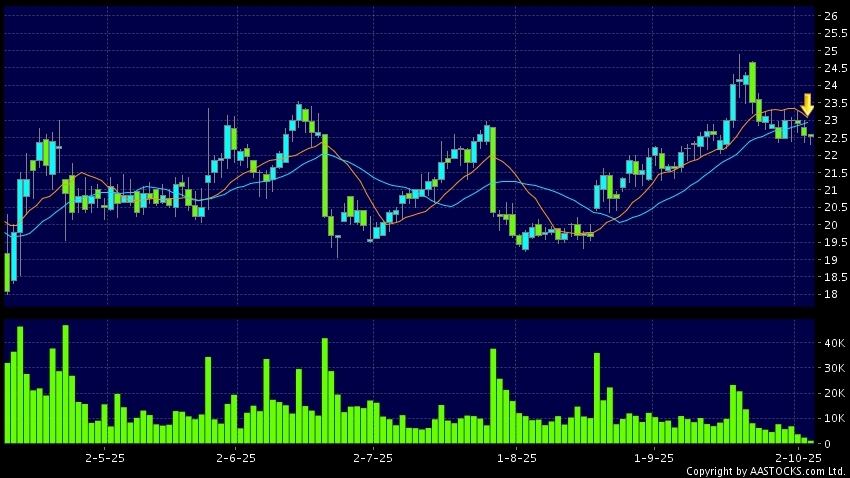The image size is (850, 478).
Task: Click the 2-7-25 date label
Action: [371, 456]
